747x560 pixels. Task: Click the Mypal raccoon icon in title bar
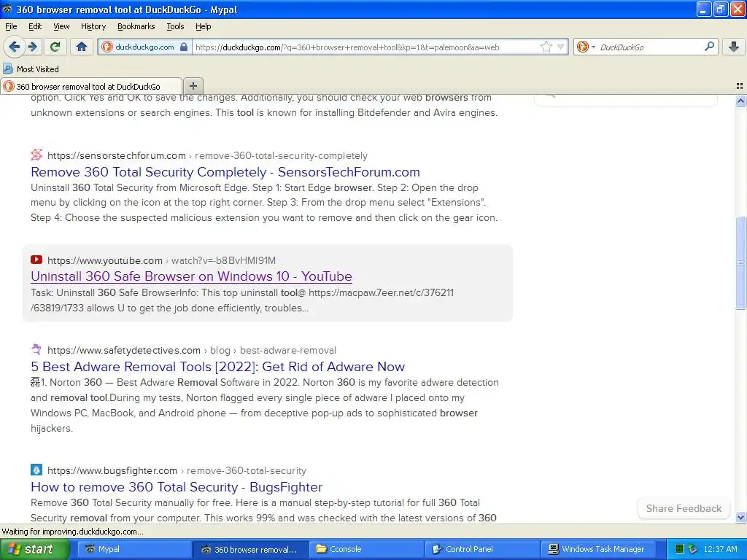(7, 9)
